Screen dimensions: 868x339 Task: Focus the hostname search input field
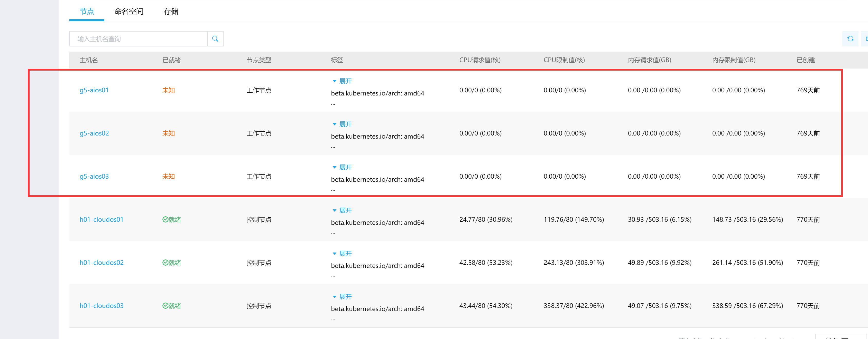pyautogui.click(x=138, y=39)
